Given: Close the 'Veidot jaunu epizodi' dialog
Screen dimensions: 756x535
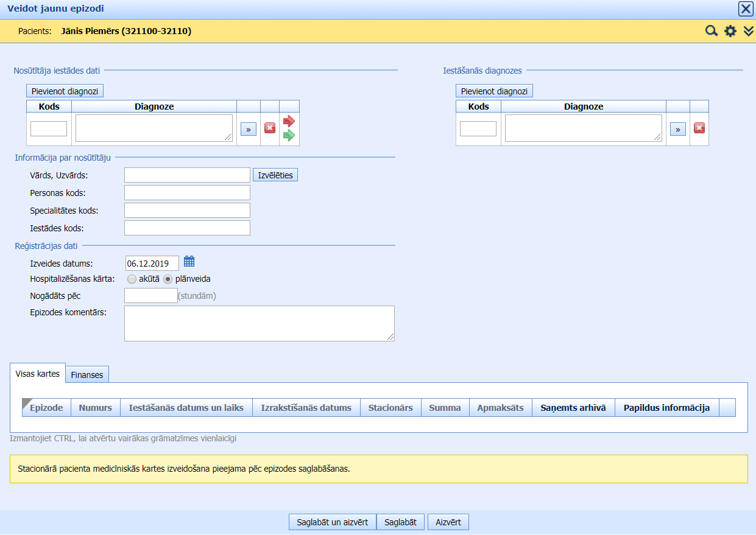Looking at the screenshot, I should (745, 9).
